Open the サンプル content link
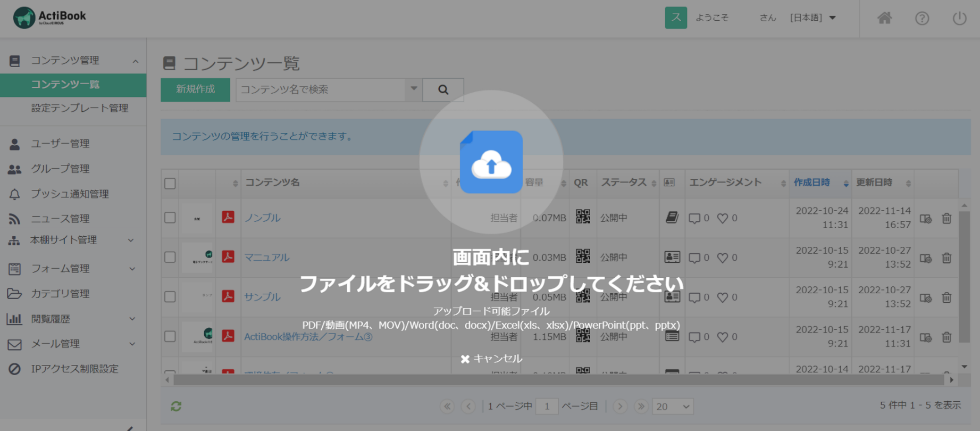Screen dimensions: 980x431 (262, 297)
